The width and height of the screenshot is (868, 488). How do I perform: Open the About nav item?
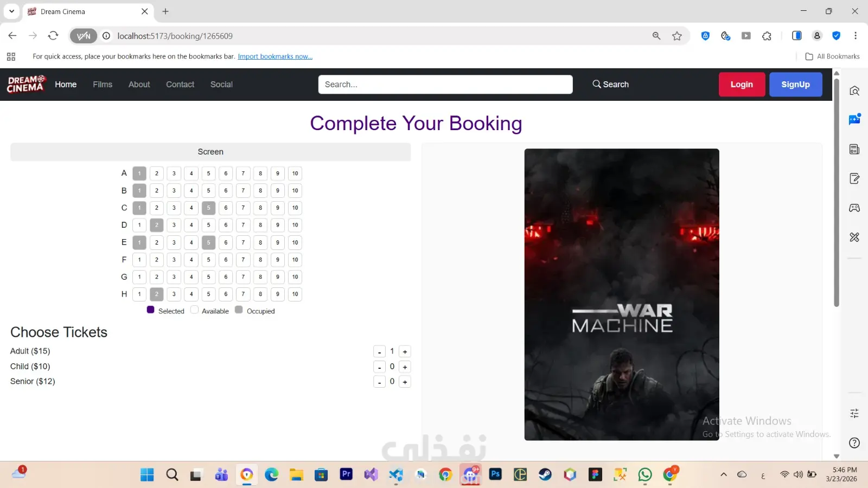coord(139,85)
